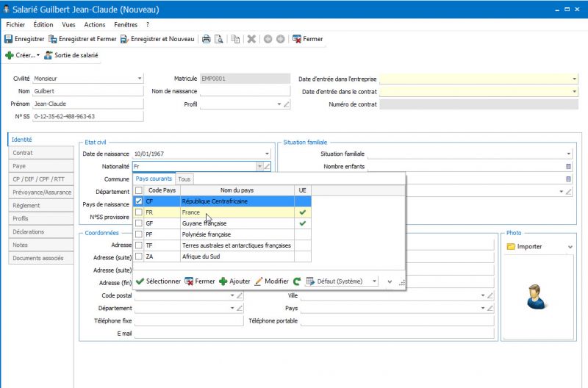
Task: Click Importer photo button
Action: point(524,247)
